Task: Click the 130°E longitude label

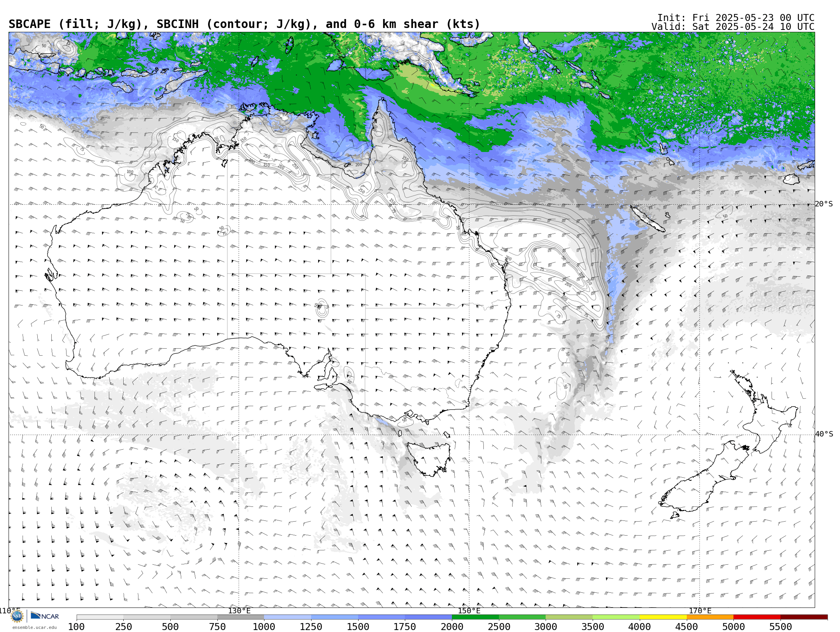Action: pos(239,611)
